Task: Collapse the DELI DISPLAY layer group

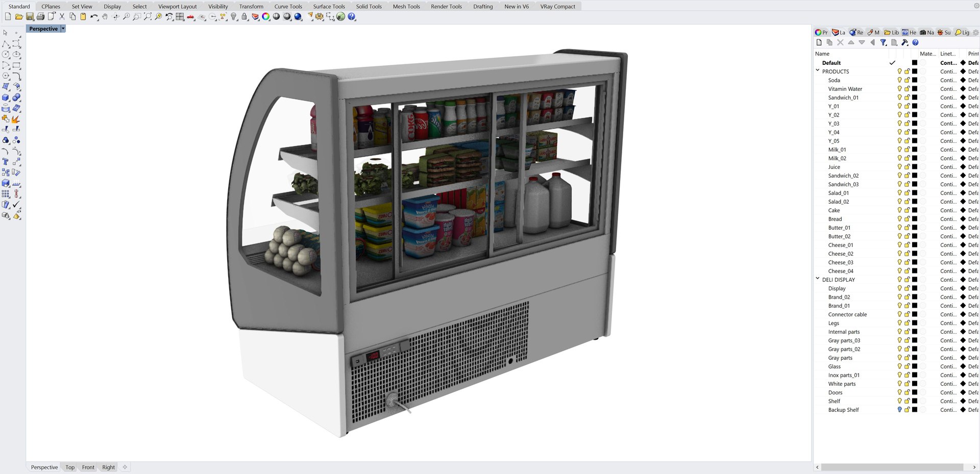Action: point(818,279)
